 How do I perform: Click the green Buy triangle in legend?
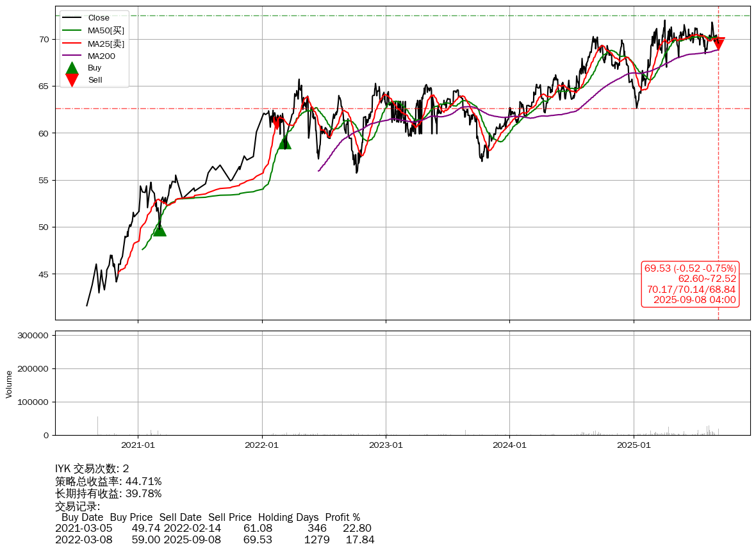[x=72, y=68]
